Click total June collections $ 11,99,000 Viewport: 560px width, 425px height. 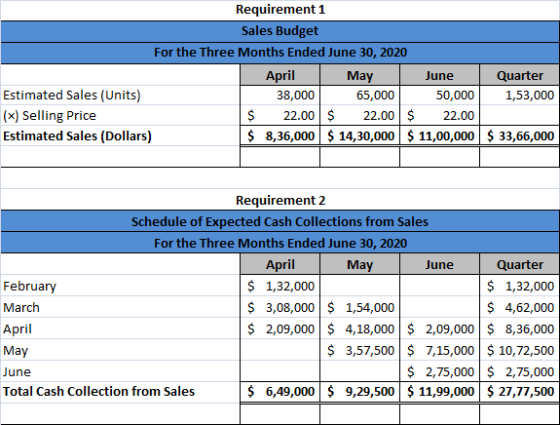tap(439, 392)
